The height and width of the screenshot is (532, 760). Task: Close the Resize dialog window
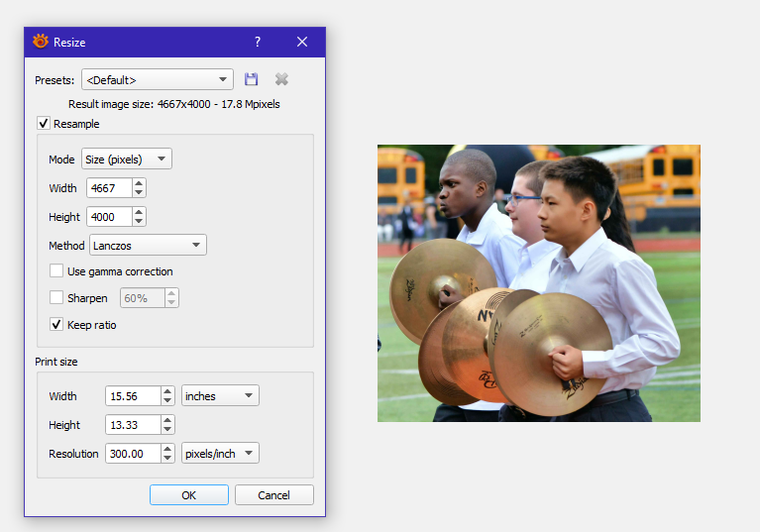(302, 42)
